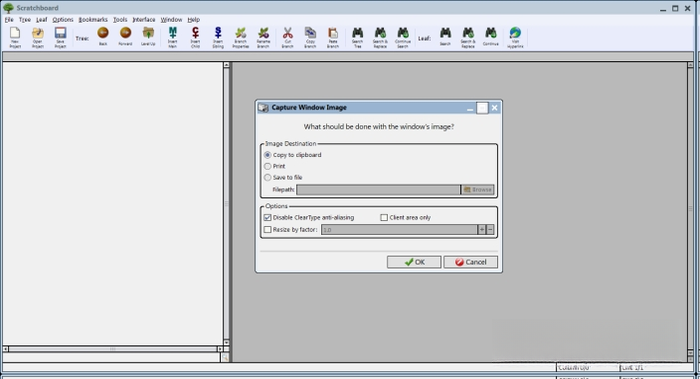Click right pane scroll up arrow
The image size is (700, 379).
[x=690, y=65]
